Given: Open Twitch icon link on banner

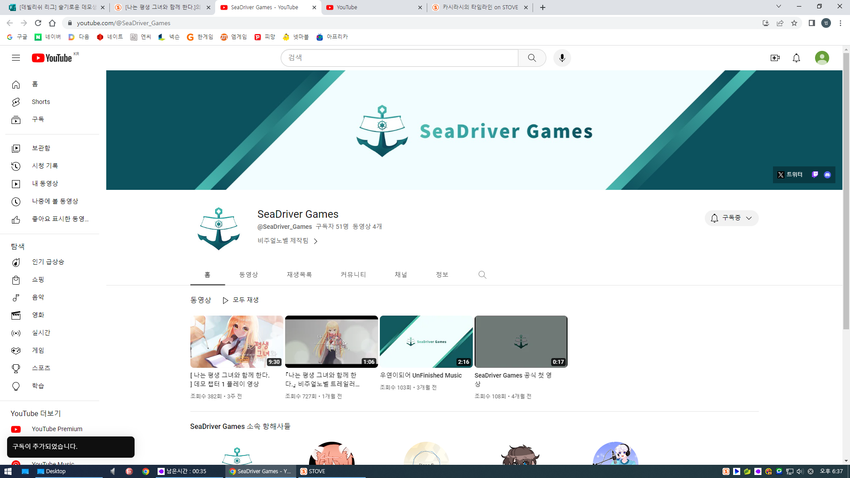Looking at the screenshot, I should [815, 175].
